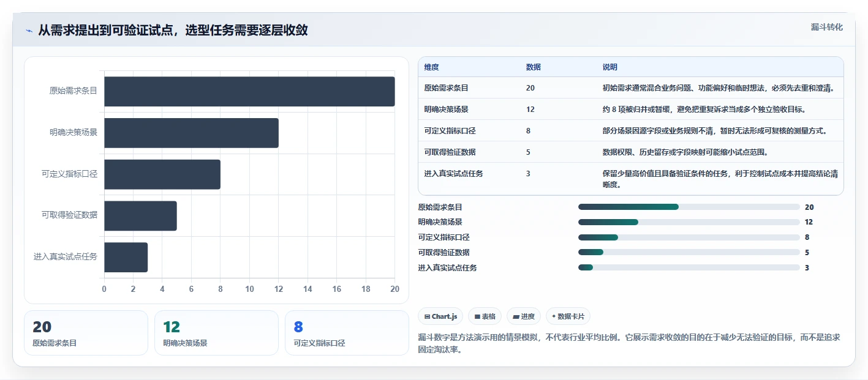The width and height of the screenshot is (868, 380).
Task: Click the description starting with 保留少量高价值
Action: coord(720,179)
